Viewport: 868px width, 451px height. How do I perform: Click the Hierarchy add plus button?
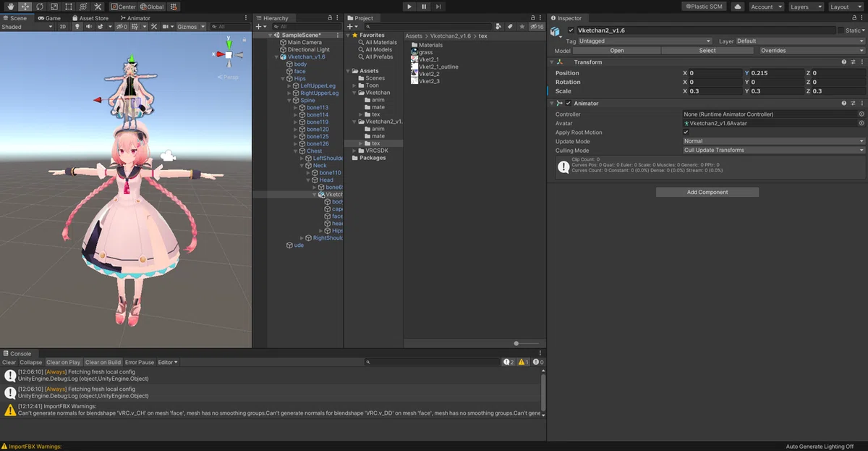261,27
